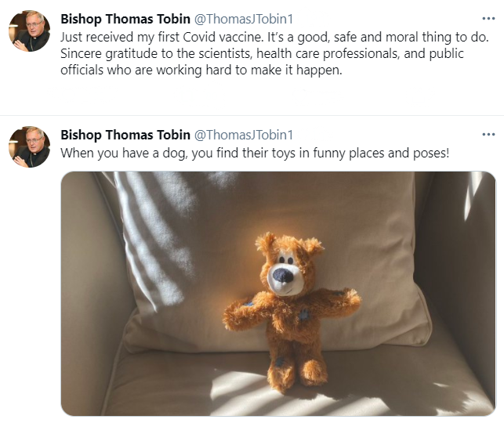The width and height of the screenshot is (504, 423).
Task: Click the profile avatar beside the dog toys tweet
Action: tap(29, 146)
